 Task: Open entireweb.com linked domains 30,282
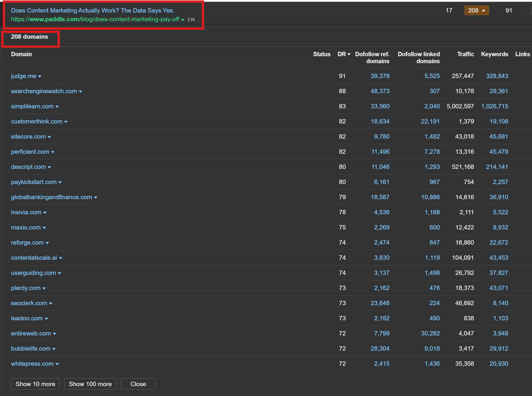(x=430, y=333)
